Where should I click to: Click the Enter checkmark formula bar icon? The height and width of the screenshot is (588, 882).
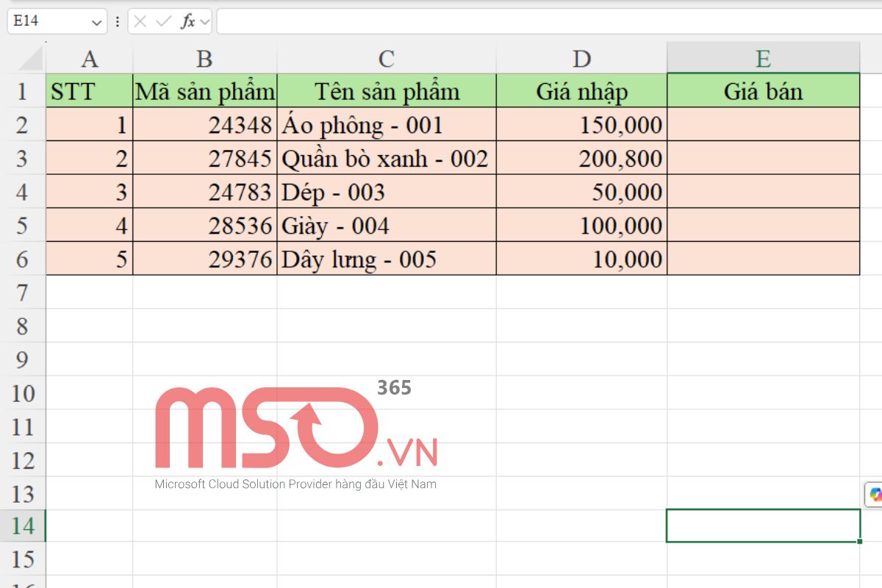tap(163, 22)
